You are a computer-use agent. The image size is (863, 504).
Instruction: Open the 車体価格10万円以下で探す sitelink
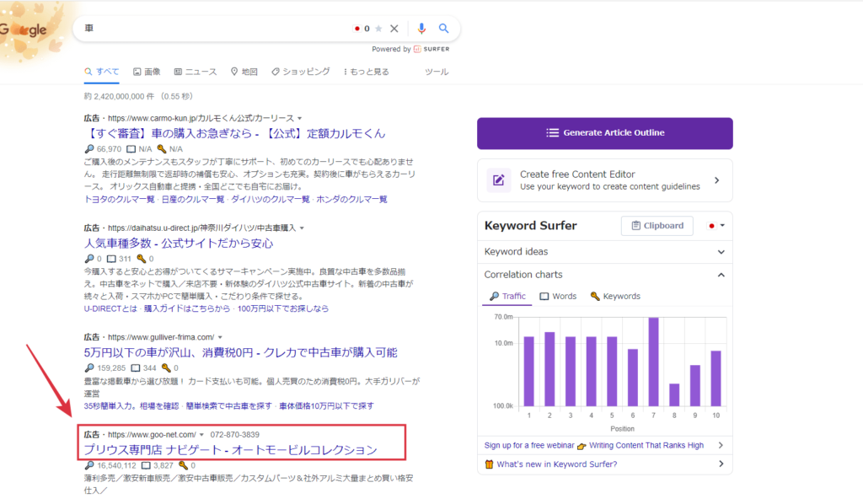[x=326, y=406]
